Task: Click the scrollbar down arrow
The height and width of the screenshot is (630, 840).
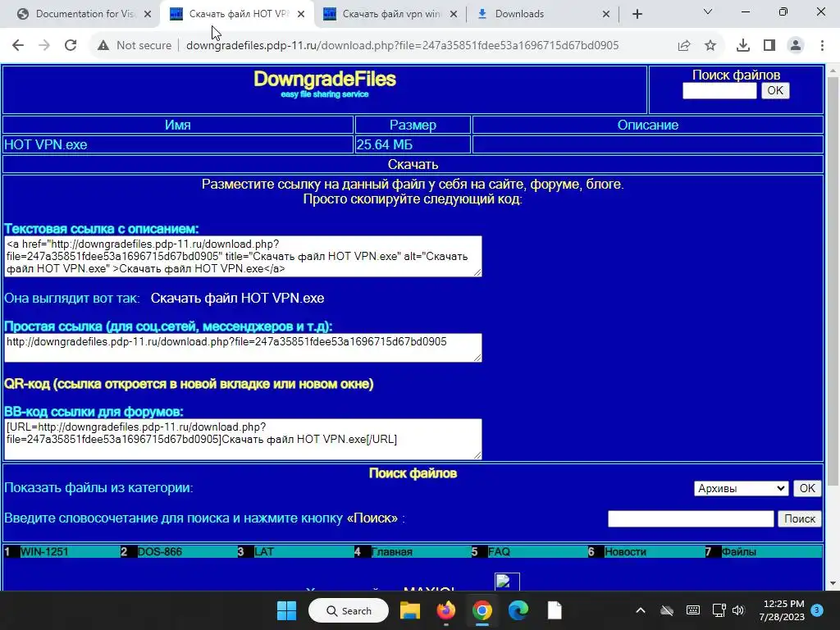Action: (833, 583)
